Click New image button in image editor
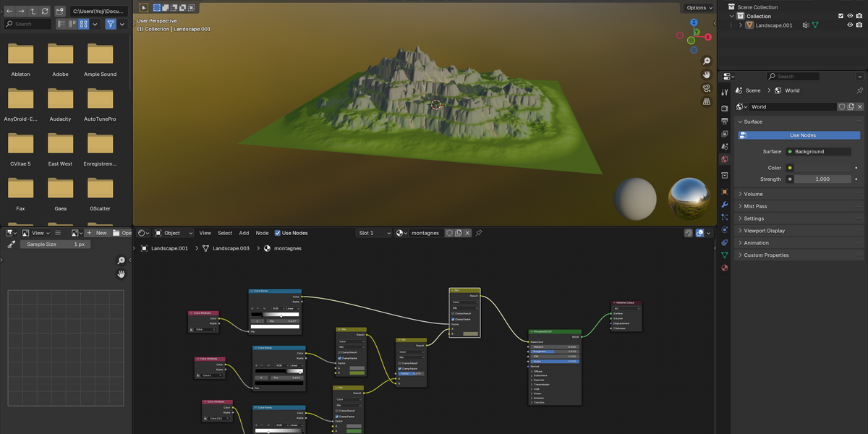Viewport: 868px width, 434px height. point(97,233)
